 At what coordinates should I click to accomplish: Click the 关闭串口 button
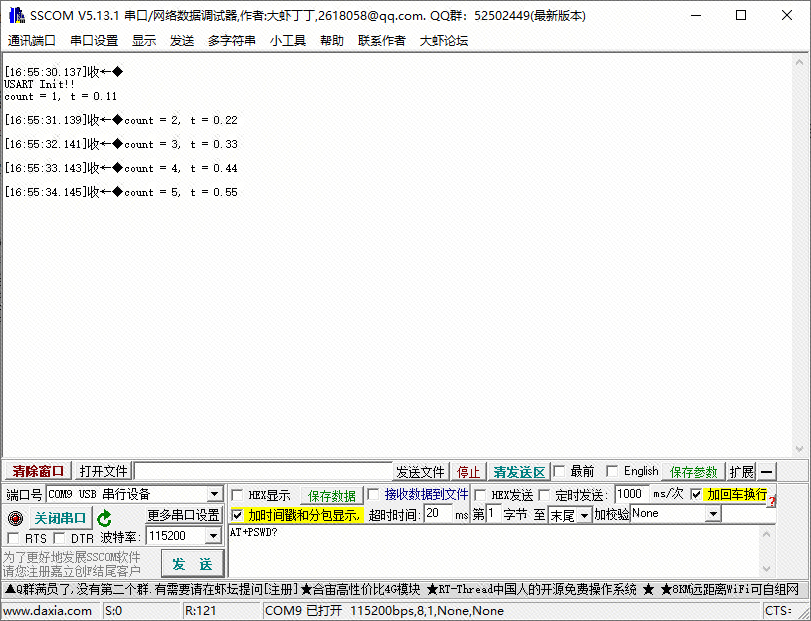pyautogui.click(x=61, y=518)
